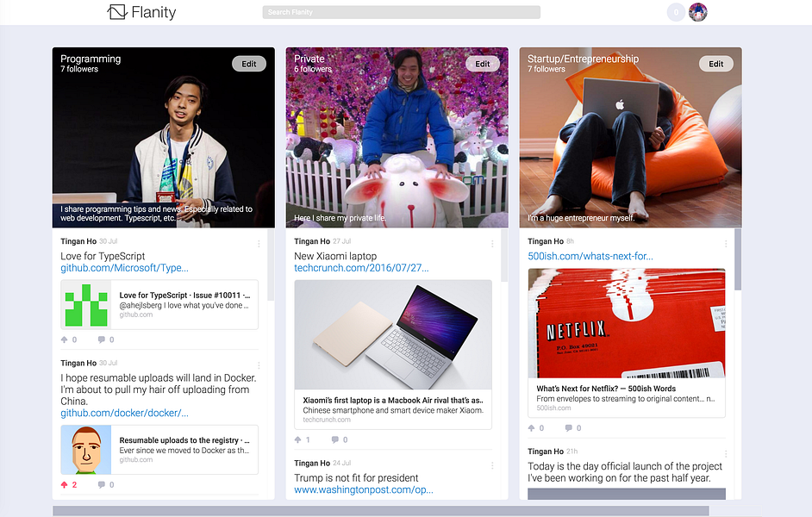Open the notifications counter bubble

coord(676,12)
